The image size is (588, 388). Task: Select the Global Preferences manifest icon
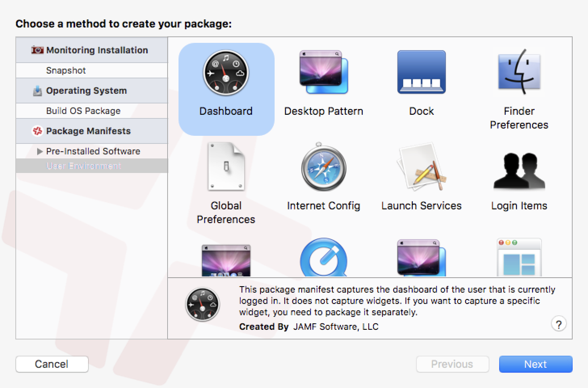point(226,167)
